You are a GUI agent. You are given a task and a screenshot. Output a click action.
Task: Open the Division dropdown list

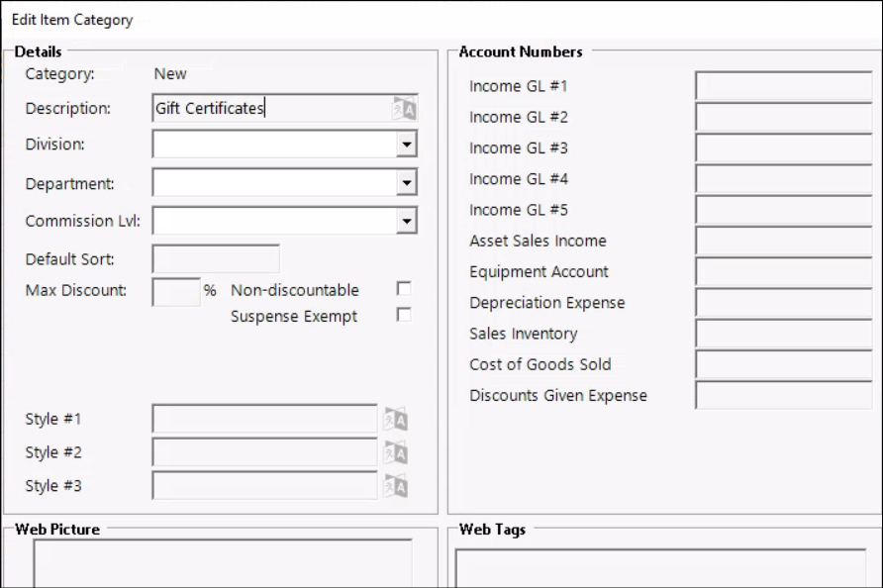405,145
